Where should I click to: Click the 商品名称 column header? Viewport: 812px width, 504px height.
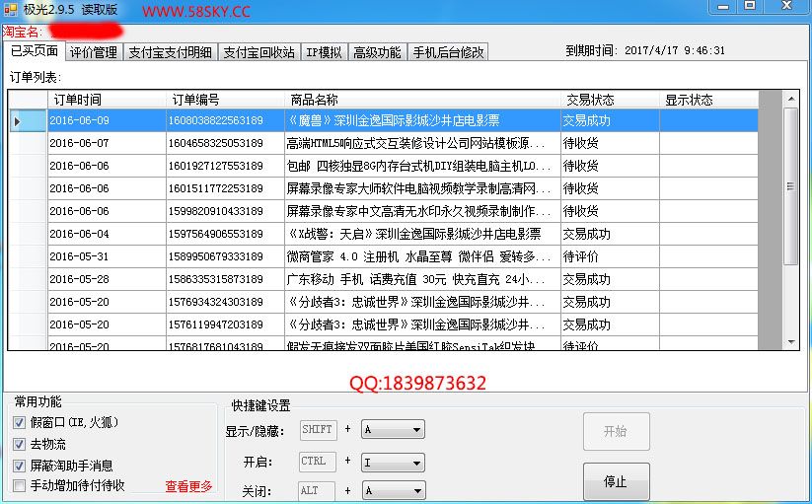coord(422,100)
